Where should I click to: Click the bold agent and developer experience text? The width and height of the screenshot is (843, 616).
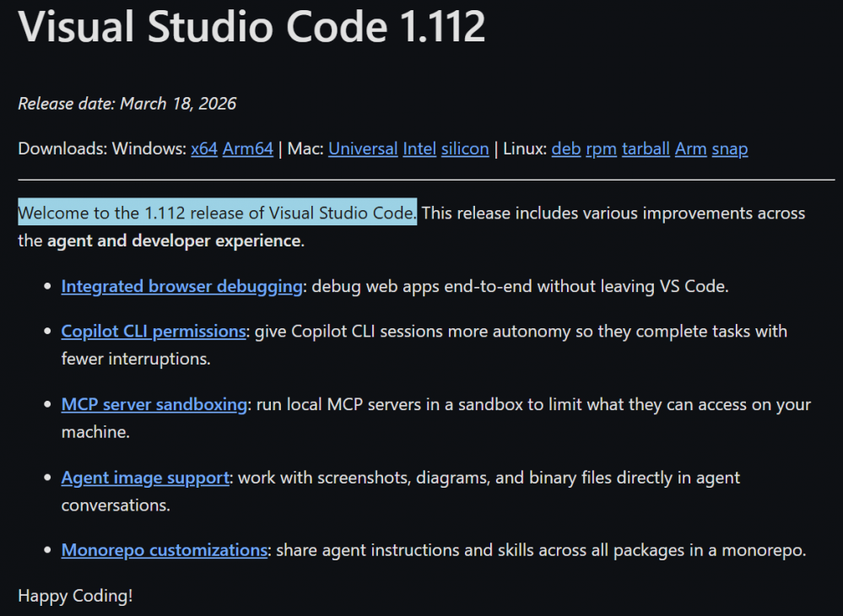point(174,241)
